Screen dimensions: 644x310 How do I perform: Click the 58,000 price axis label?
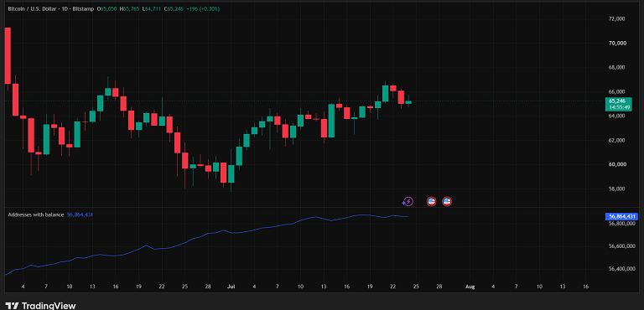(616, 189)
